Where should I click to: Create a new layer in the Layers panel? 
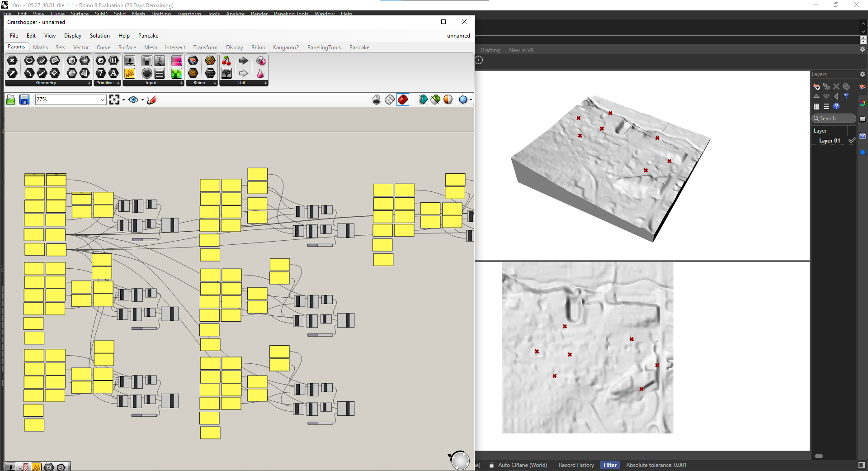tap(816, 86)
